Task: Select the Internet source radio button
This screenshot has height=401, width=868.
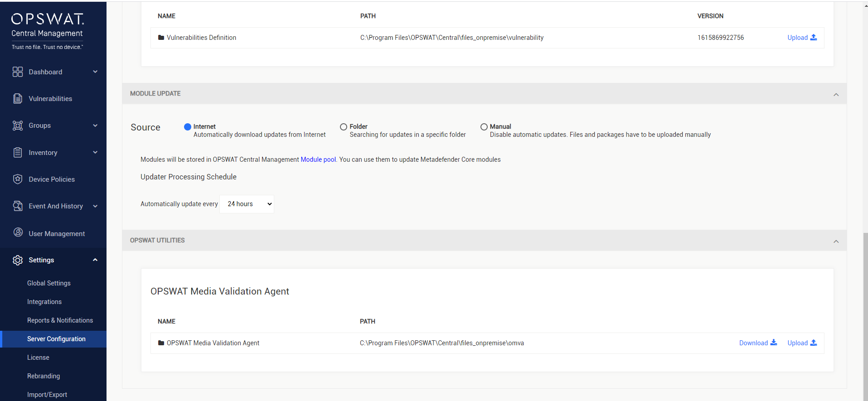Action: [x=188, y=127]
